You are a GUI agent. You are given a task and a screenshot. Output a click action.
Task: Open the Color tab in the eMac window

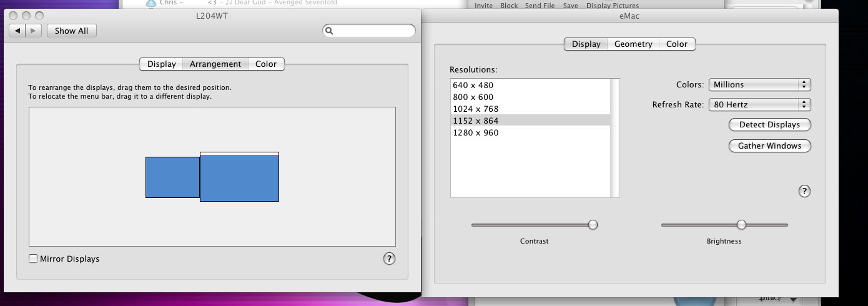(x=677, y=44)
